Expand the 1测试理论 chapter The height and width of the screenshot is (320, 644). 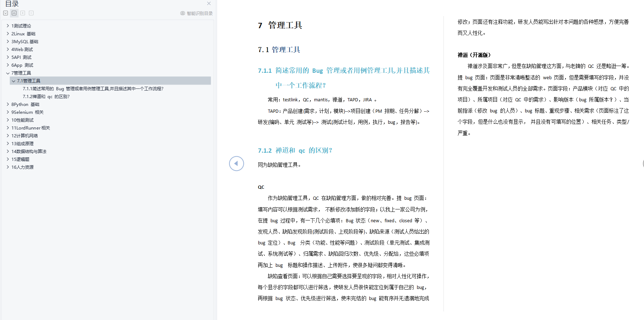8,26
